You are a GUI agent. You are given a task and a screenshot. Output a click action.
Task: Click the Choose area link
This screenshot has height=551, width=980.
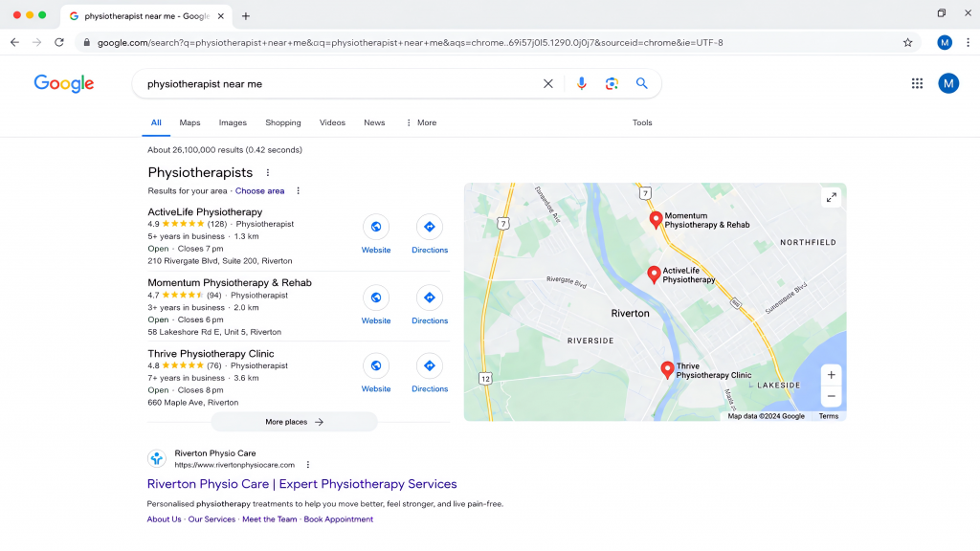(x=259, y=190)
